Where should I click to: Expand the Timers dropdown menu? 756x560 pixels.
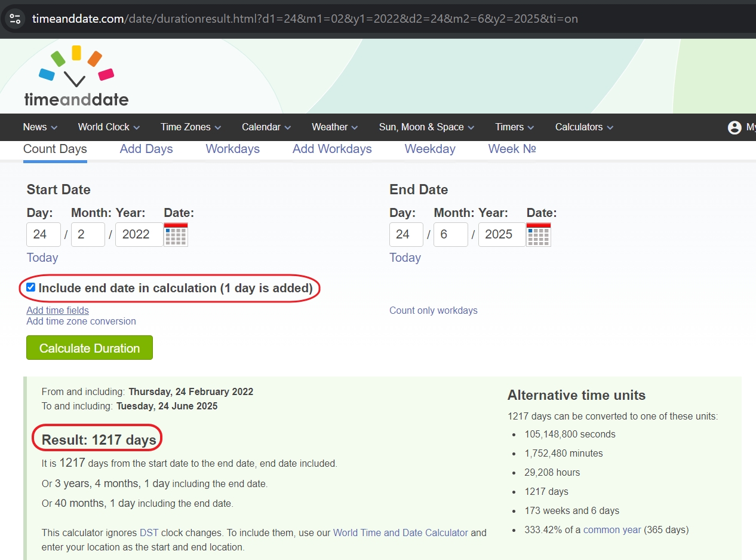pyautogui.click(x=514, y=127)
